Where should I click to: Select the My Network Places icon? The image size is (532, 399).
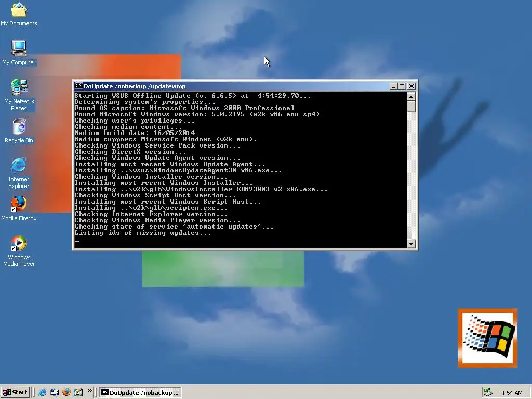19,95
